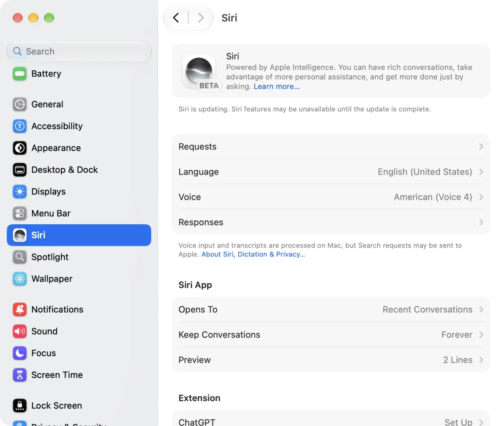Click Recent Conversations value
The image size is (504, 426).
[x=428, y=310]
